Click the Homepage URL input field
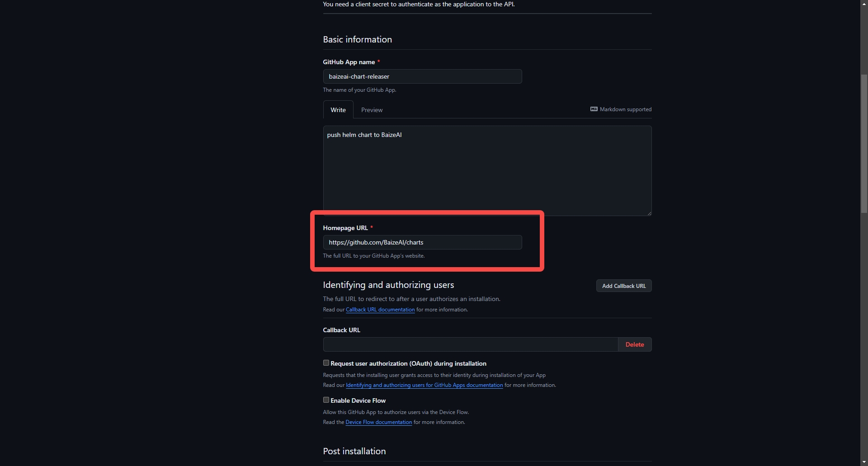This screenshot has width=868, height=466. [x=422, y=242]
